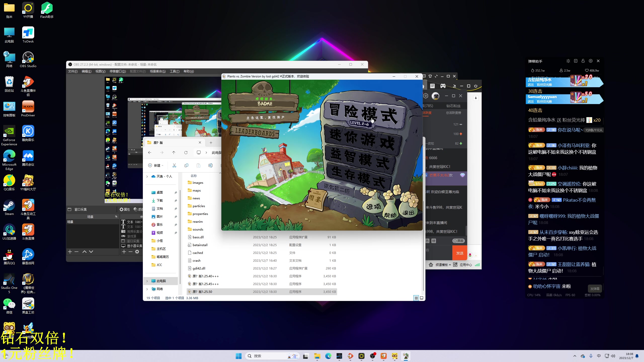This screenshot has width=644, height=362.
Task: Open the OBS 编辑(E) menu
Action: pyautogui.click(x=87, y=71)
